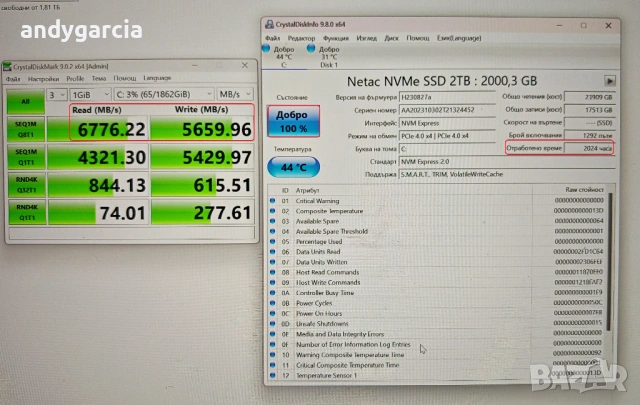Click the 44 °C temperature button

[x=293, y=167]
